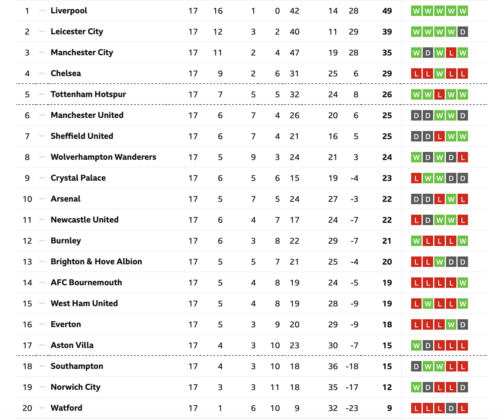
Task: Click Arsenal's position movement indicator dash
Action: (x=42, y=199)
